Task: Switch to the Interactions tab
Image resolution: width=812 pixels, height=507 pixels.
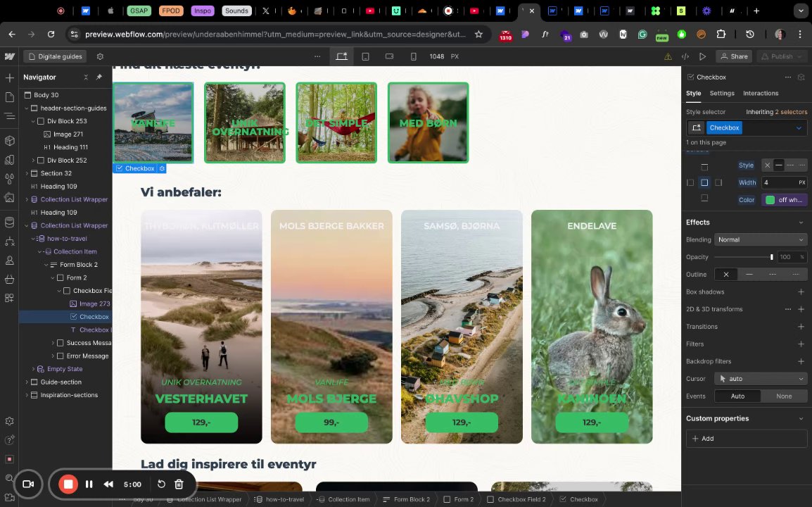Action: point(761,94)
